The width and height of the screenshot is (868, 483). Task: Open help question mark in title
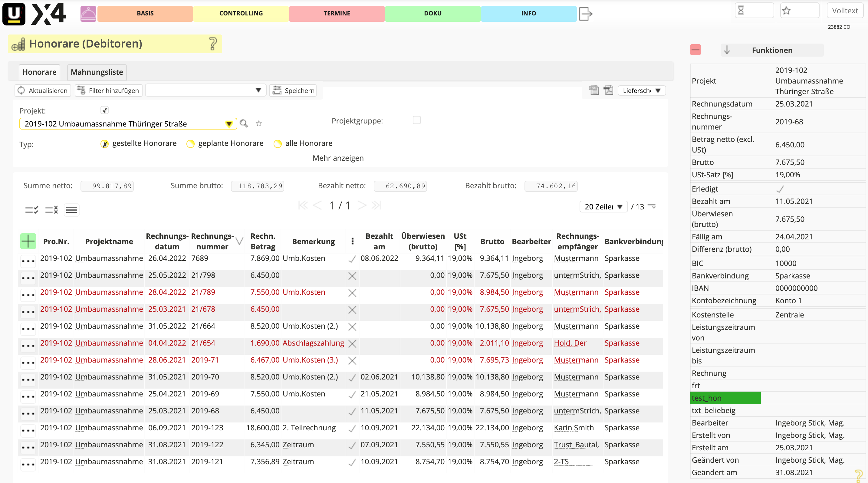[213, 44]
